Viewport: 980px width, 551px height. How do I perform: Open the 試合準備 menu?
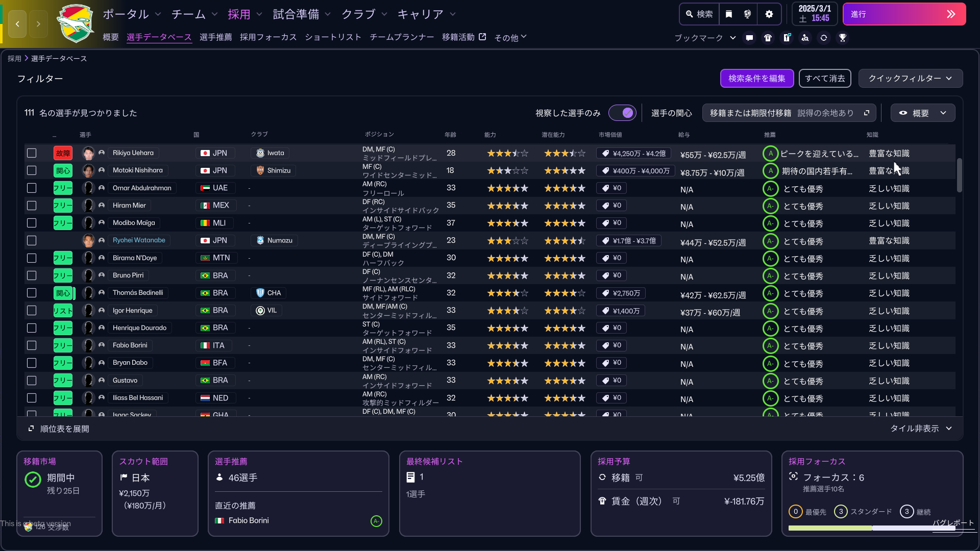point(302,14)
